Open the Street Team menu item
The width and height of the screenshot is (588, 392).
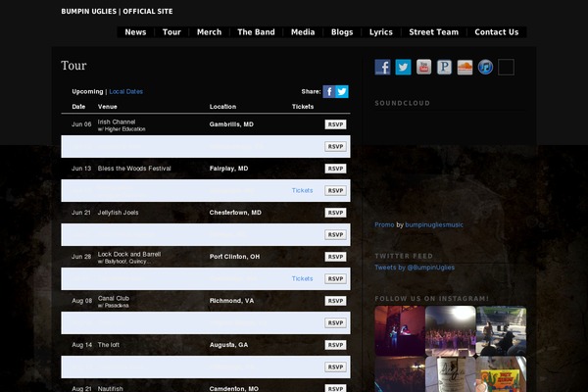pyautogui.click(x=434, y=32)
